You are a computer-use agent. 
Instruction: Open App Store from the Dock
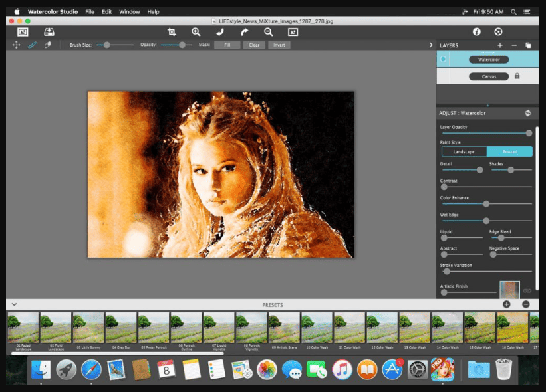coord(392,369)
